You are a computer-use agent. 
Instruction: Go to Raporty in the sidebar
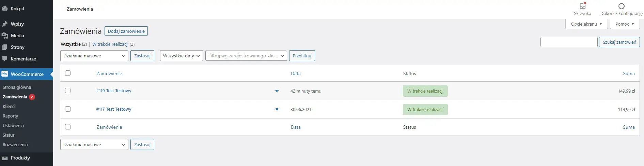[x=10, y=116]
